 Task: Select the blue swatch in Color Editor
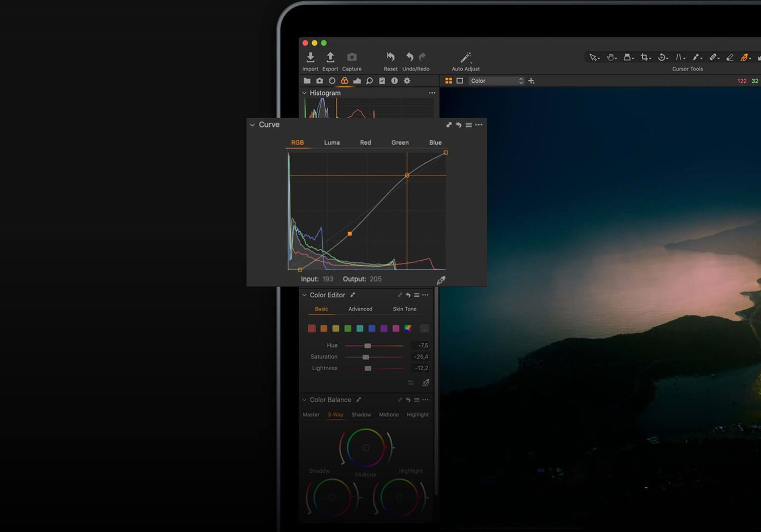click(372, 329)
